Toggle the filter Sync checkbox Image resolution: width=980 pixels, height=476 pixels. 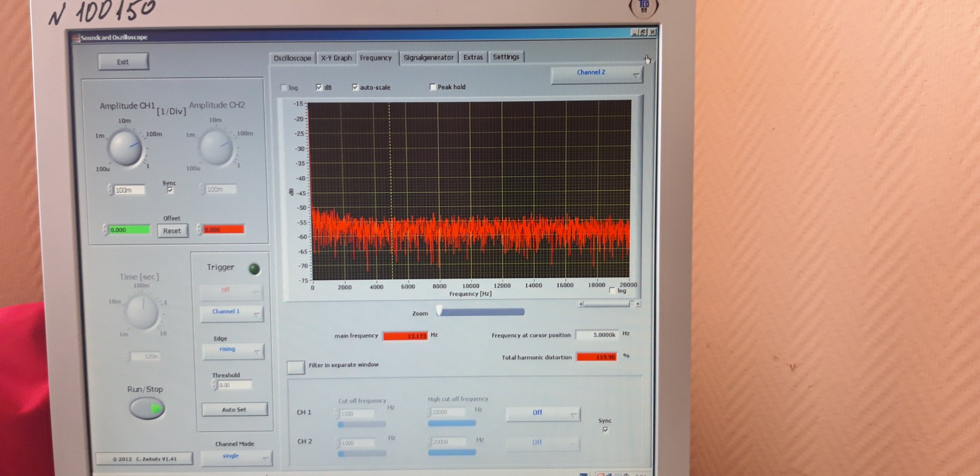tap(605, 430)
